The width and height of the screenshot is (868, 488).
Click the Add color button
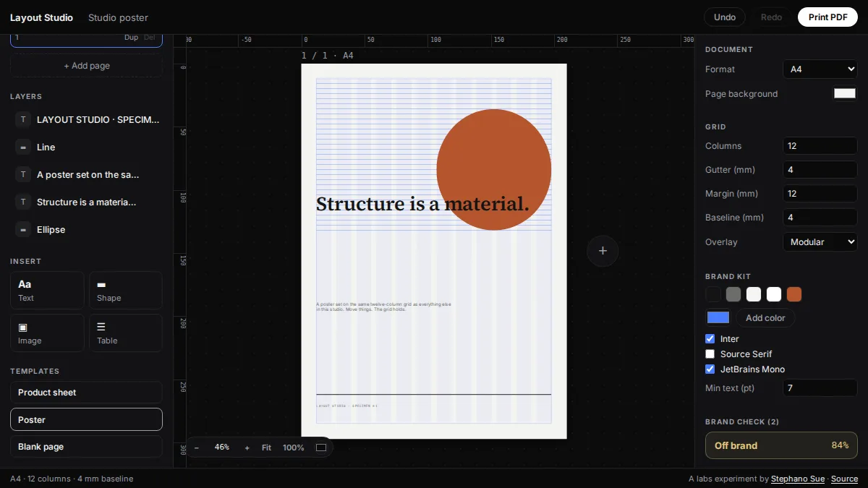coord(765,318)
